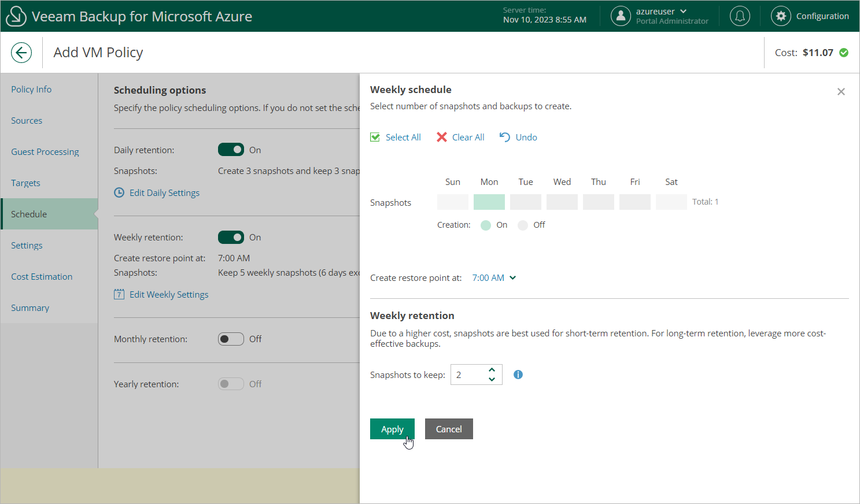Image resolution: width=860 pixels, height=504 pixels.
Task: Click the clock icon beside Edit Daily Settings
Action: tap(119, 192)
